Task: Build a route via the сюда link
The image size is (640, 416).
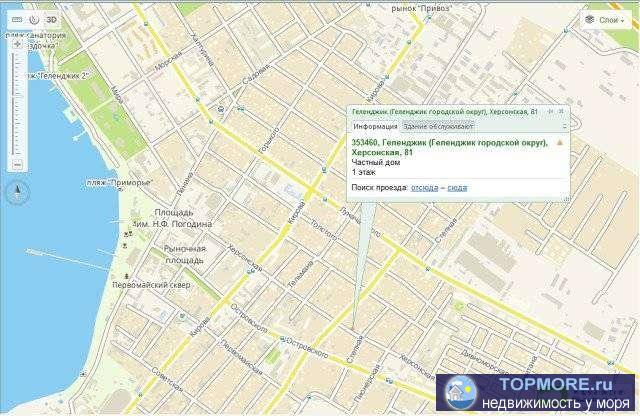Action: click(x=457, y=188)
